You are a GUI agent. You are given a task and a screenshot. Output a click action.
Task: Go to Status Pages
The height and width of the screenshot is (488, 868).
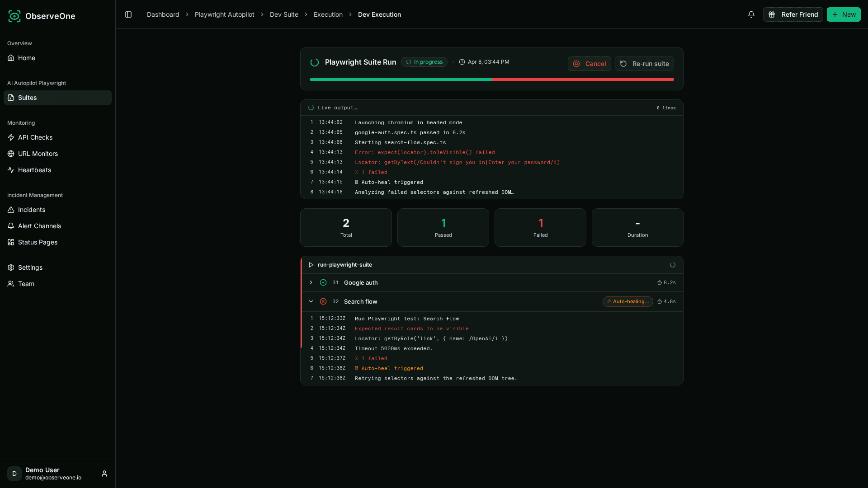[57, 242]
